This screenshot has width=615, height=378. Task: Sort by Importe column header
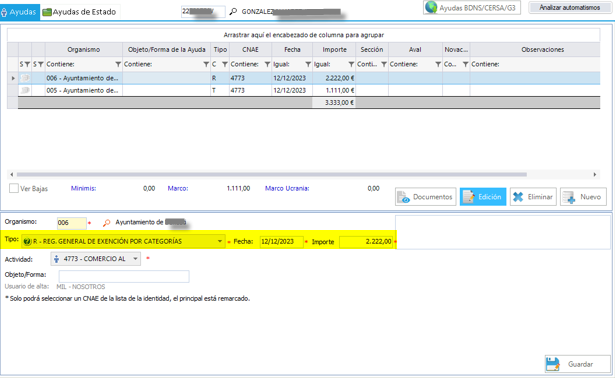(x=334, y=49)
